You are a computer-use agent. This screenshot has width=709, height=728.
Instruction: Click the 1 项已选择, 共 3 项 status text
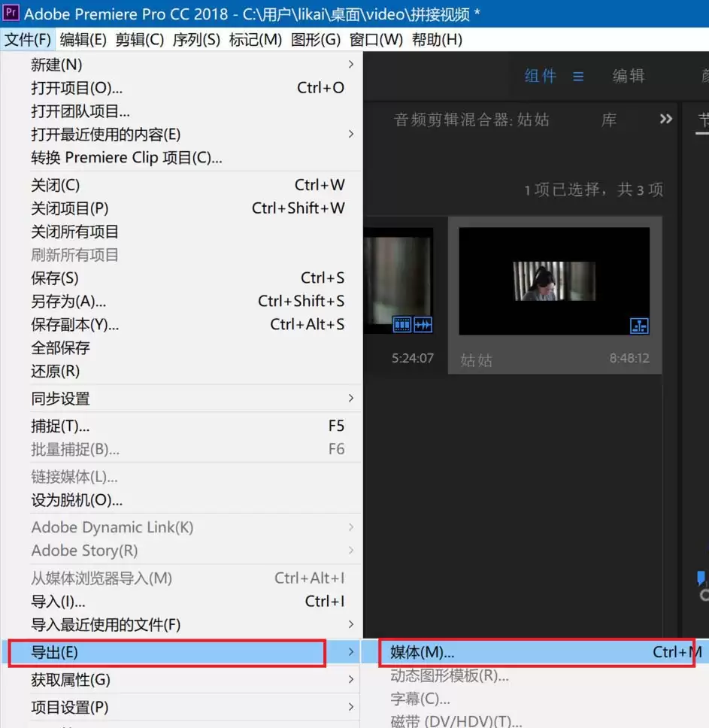point(593,190)
